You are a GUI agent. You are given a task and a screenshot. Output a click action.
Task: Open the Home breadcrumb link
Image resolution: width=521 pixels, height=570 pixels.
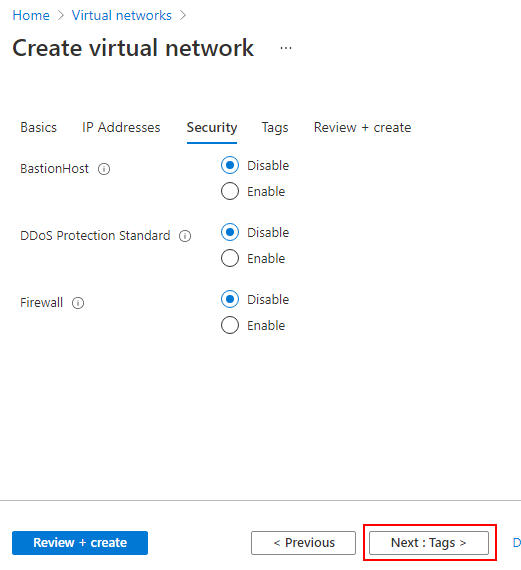coord(31,15)
